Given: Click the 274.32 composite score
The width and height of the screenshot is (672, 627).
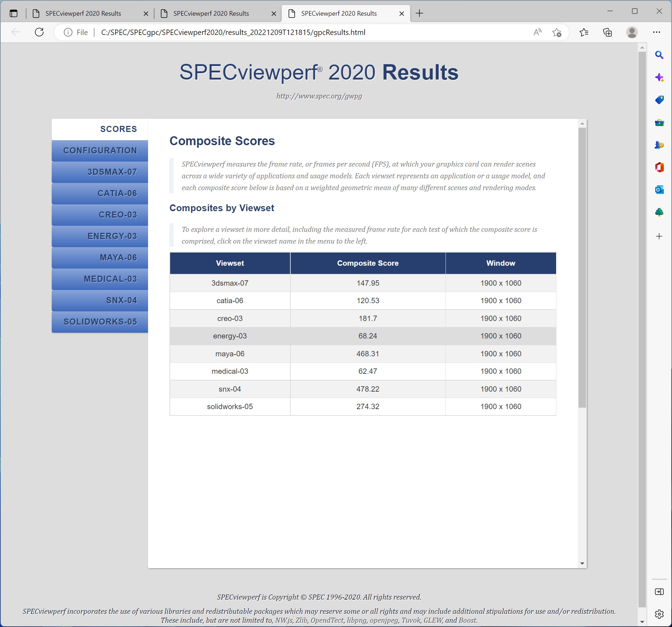Looking at the screenshot, I should pyautogui.click(x=368, y=407).
